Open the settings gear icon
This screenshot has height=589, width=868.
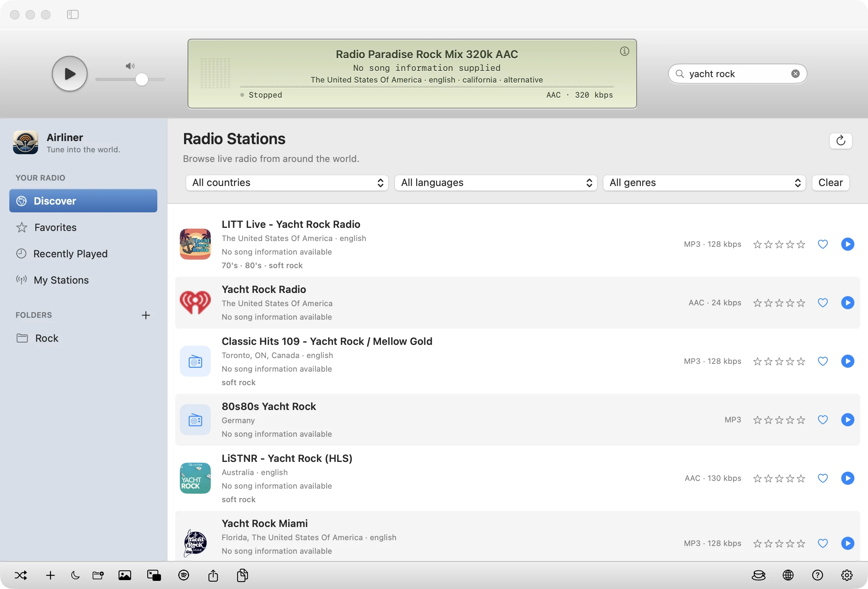coord(847,575)
